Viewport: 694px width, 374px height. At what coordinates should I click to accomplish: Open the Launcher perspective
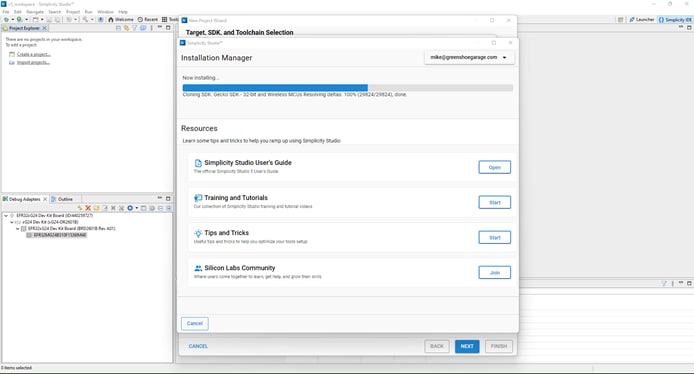click(641, 19)
